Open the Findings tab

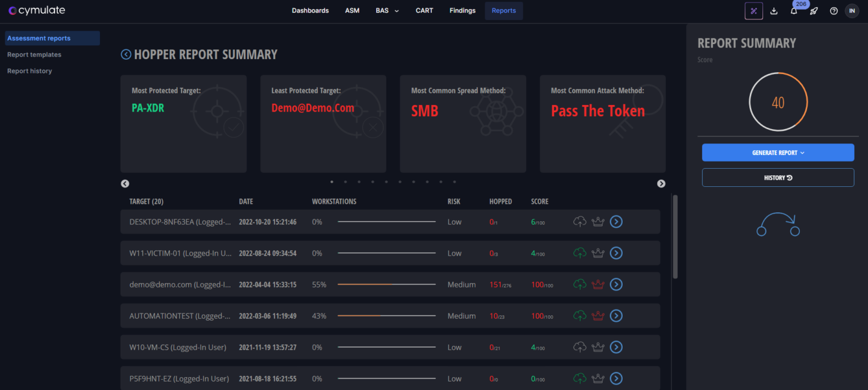(462, 11)
